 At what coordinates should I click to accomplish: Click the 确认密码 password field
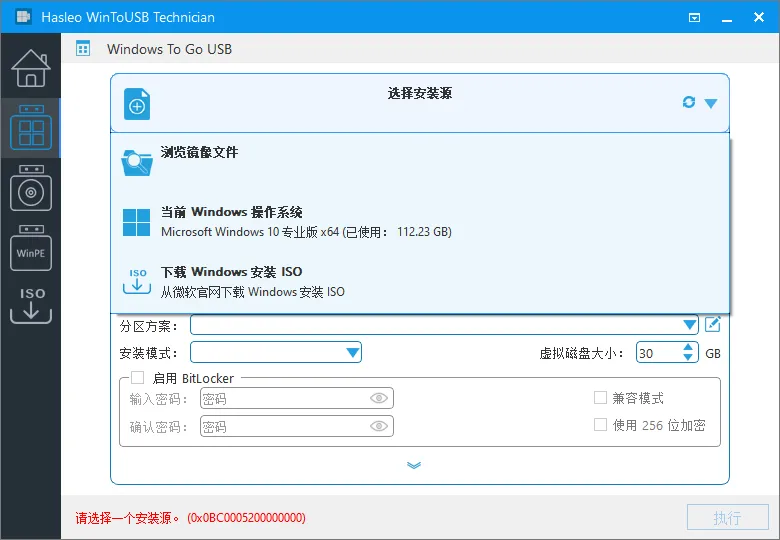[x=296, y=426]
